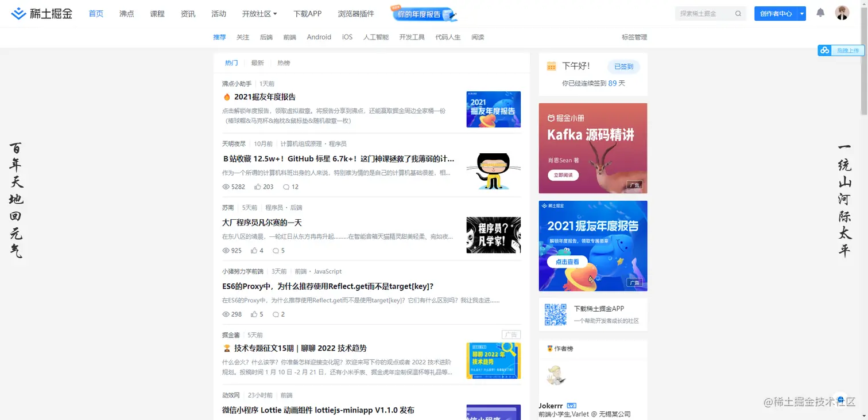
Task: Open the 大厂程序员凡尔赛的一天 article title
Action: click(262, 223)
